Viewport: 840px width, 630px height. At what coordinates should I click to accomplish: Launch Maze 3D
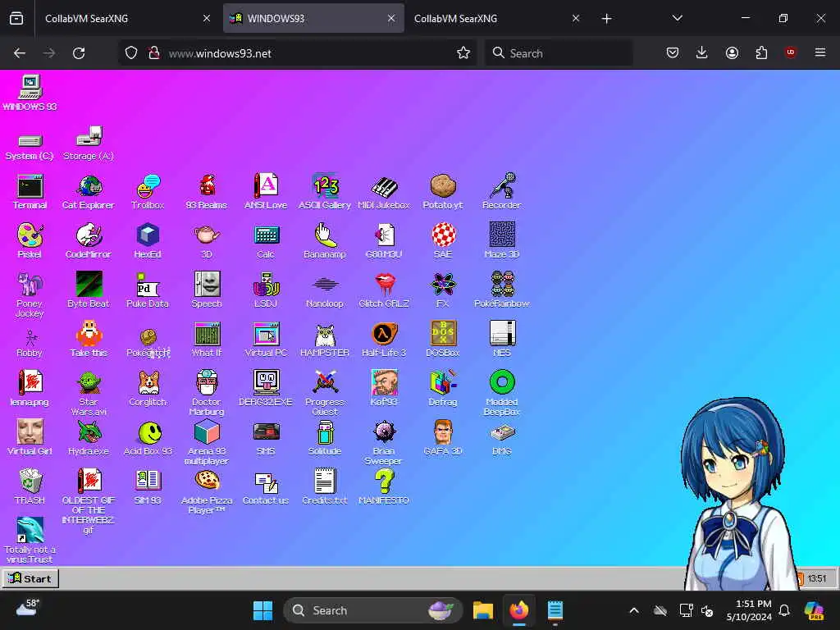pyautogui.click(x=502, y=240)
